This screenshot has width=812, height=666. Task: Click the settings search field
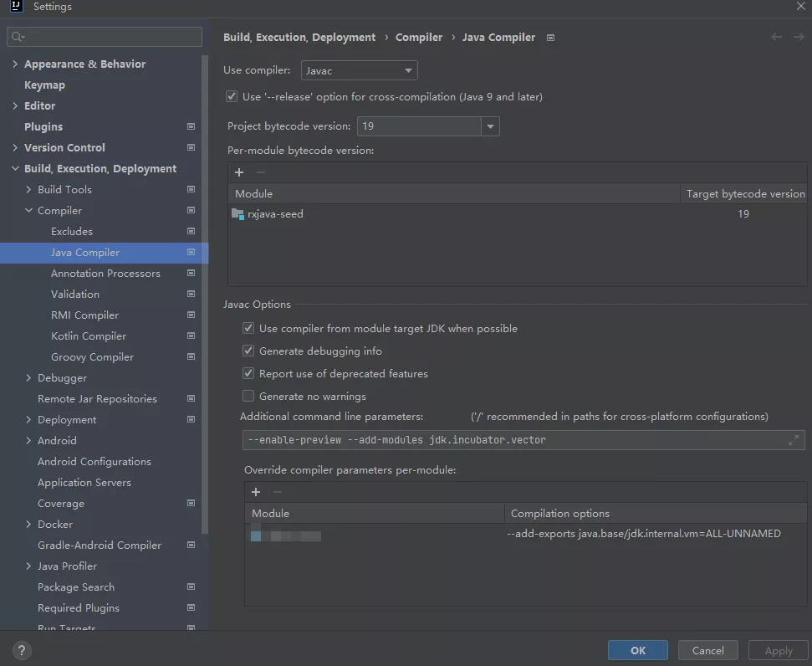coord(105,37)
